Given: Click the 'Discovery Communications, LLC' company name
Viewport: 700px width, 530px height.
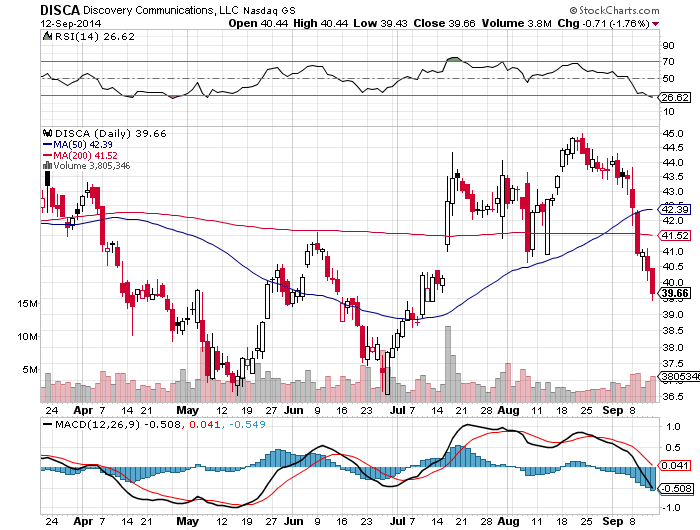Looking at the screenshot, I should click(161, 10).
